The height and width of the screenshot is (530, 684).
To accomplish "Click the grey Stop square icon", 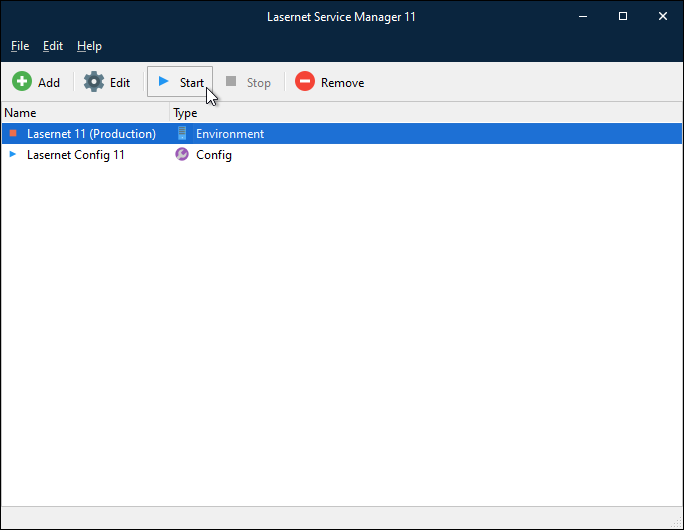I will click(231, 81).
